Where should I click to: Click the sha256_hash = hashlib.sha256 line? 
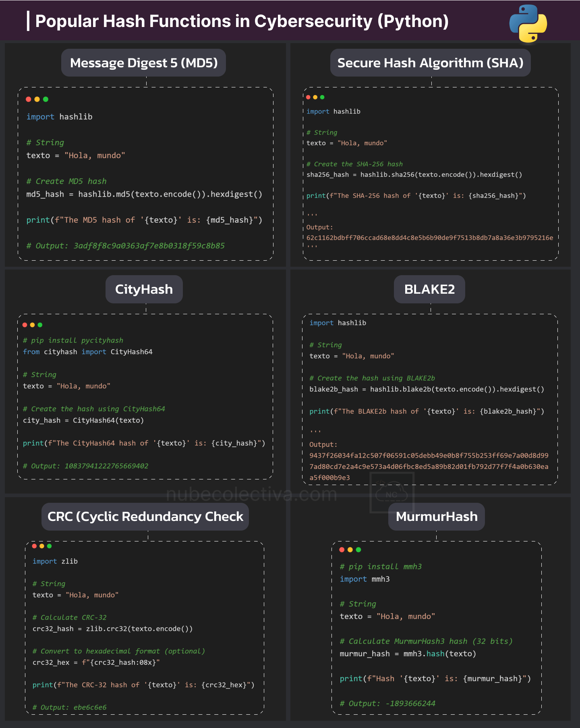tap(414, 175)
